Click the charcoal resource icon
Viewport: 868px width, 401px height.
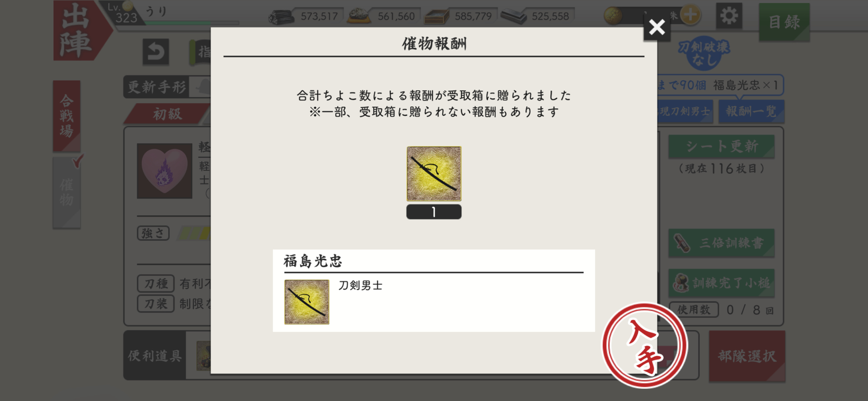pos(281,17)
